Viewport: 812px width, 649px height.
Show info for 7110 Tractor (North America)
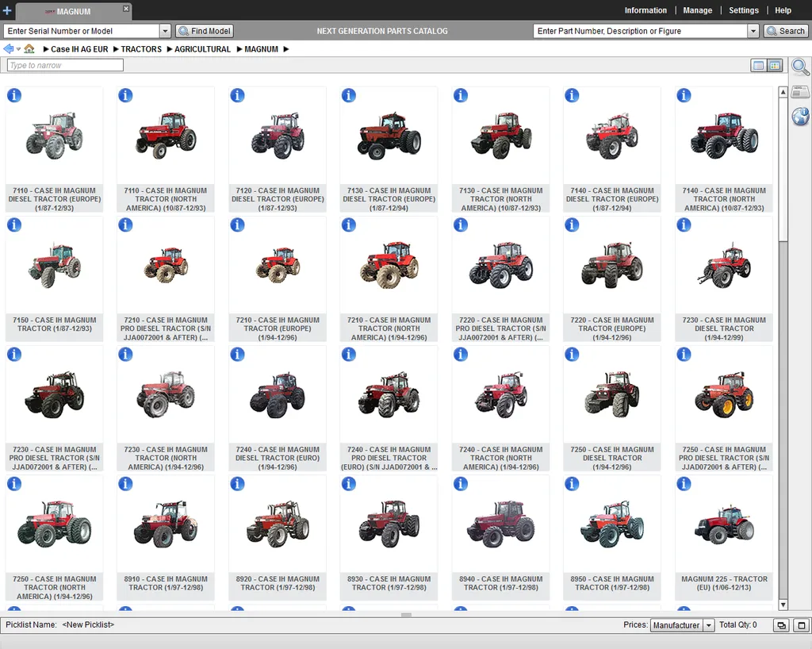click(125, 95)
